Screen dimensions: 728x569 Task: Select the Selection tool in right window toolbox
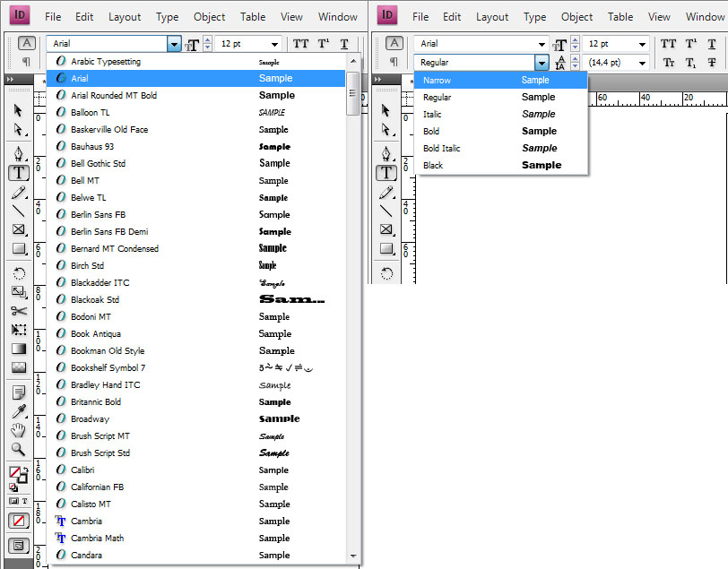click(x=386, y=110)
